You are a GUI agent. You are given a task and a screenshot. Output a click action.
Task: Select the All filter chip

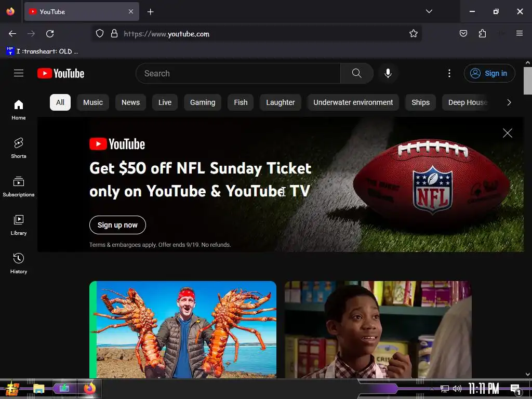pyautogui.click(x=60, y=102)
